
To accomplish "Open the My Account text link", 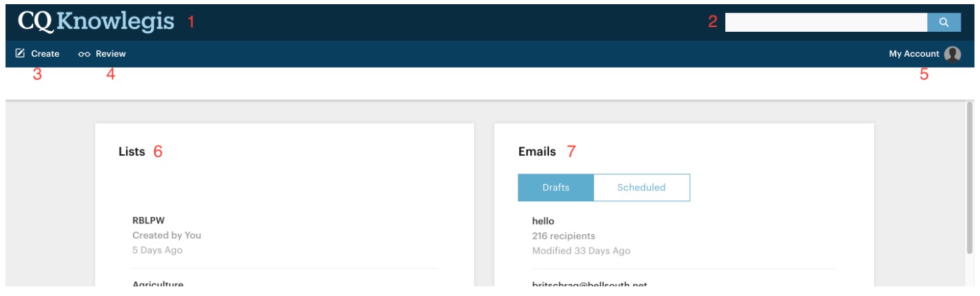I will (x=914, y=54).
